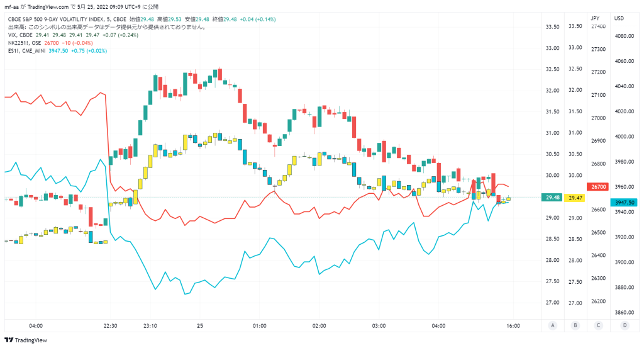Select the NK2251!, OSE legend row
Image resolution: width=644 pixels, height=348 pixels.
50,43
